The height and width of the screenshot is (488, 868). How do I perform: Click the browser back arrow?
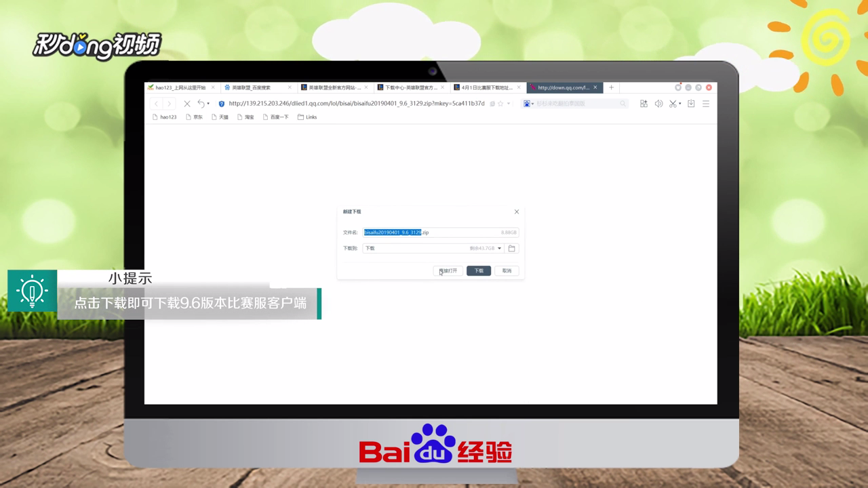[157, 104]
